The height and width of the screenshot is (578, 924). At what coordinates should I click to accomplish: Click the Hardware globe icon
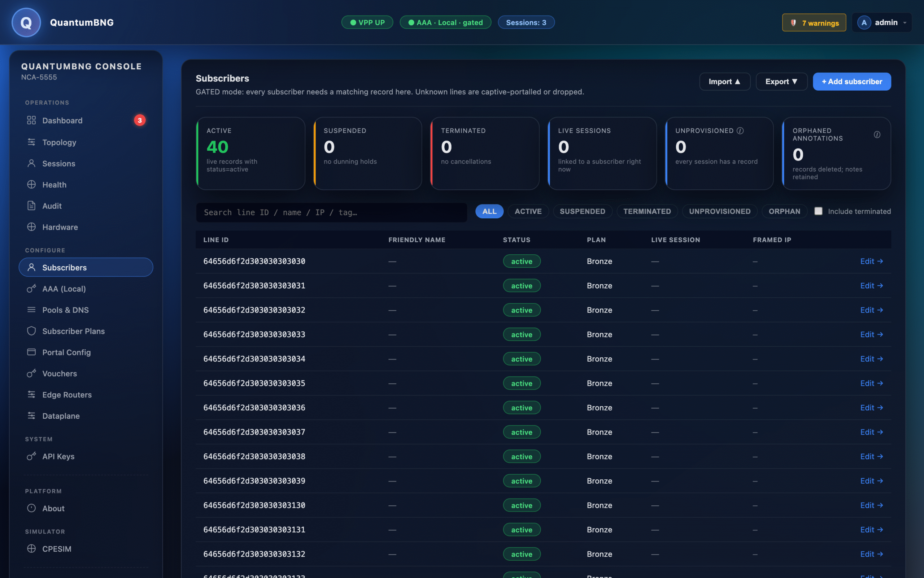(31, 227)
